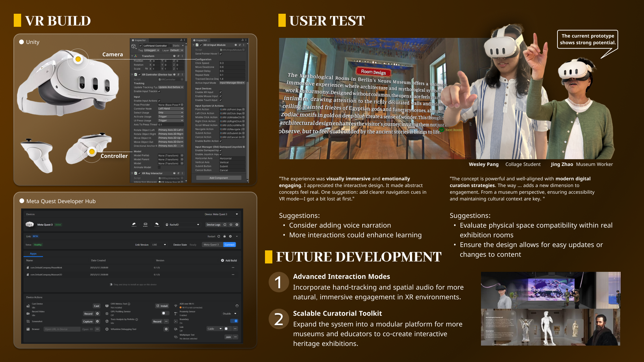Image resolution: width=644 pixels, height=362 pixels.
Task: Click more options for com.DefaultCompany.Museum3D
Action: point(233,275)
